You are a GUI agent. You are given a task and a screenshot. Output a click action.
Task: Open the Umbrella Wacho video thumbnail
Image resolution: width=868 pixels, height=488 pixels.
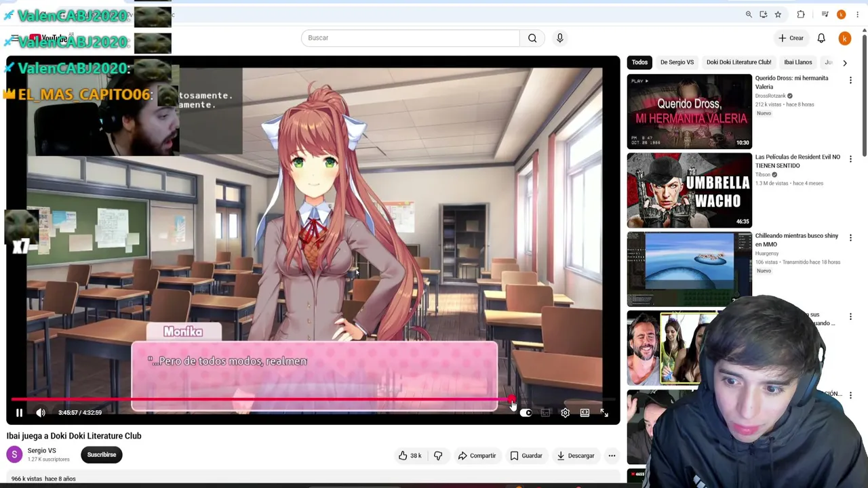tap(689, 190)
